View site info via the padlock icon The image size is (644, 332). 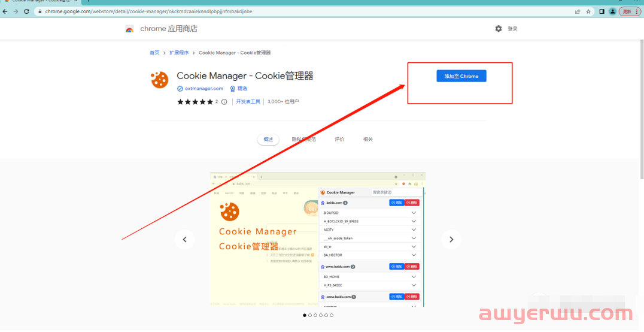point(40,11)
